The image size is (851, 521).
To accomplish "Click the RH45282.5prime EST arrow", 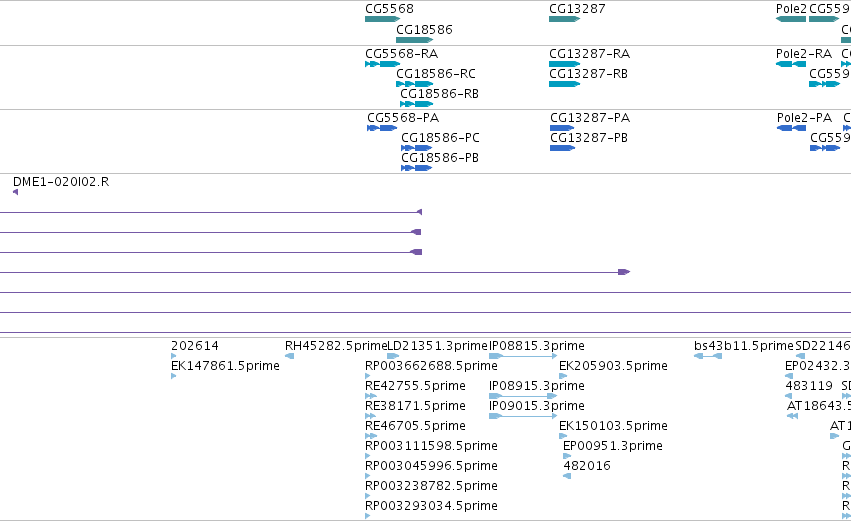I will point(289,356).
